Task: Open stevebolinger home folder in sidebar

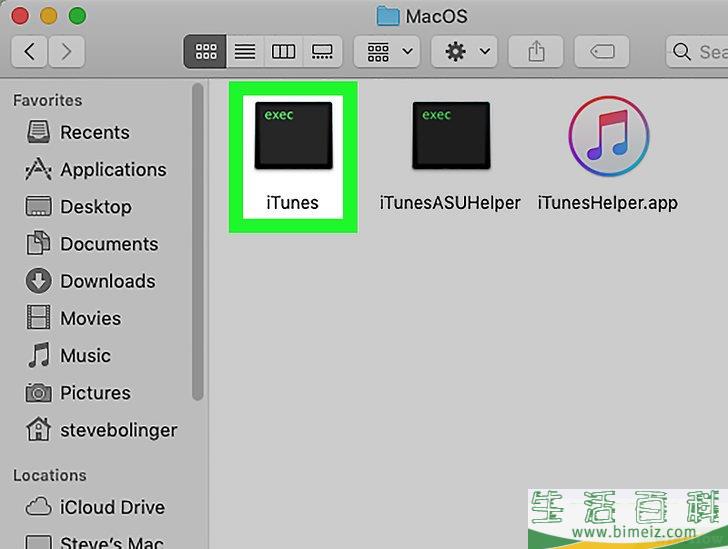Action: tap(102, 430)
